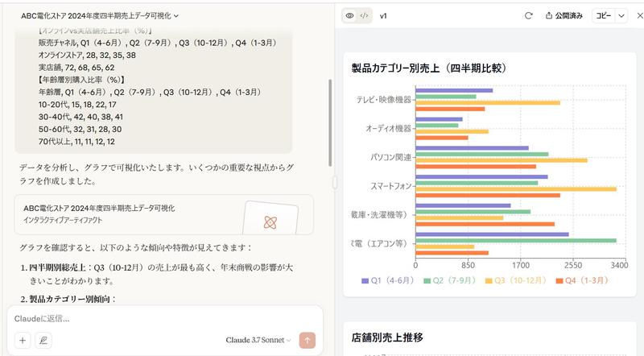Image resolution: width=644 pixels, height=356 pixels.
Task: Click the 四半期別総売上 list item
Action: tap(156, 274)
